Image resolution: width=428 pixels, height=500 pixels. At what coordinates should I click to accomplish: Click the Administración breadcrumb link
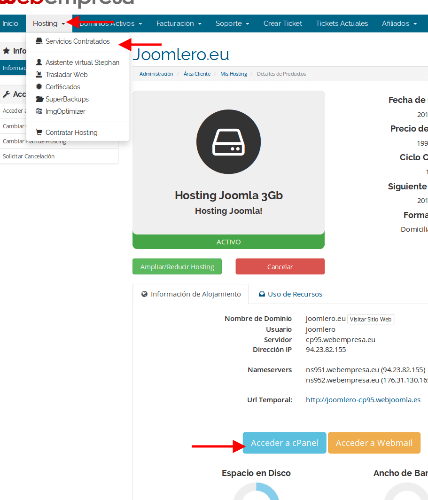(156, 74)
